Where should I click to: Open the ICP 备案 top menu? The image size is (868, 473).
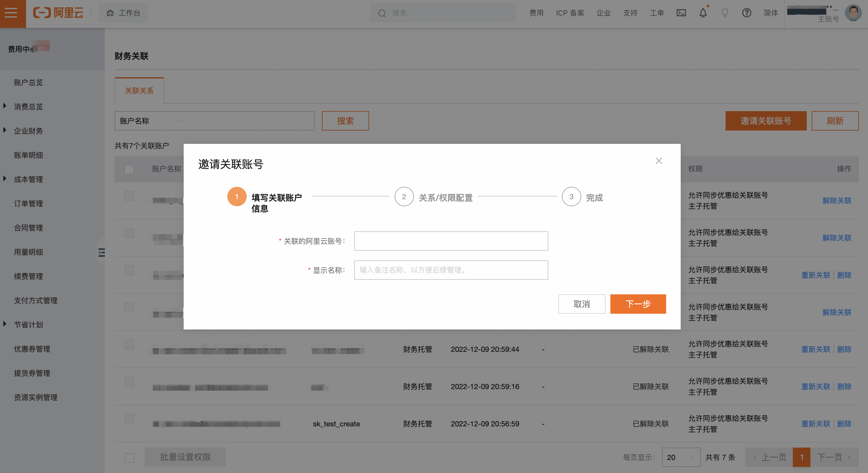tap(570, 13)
